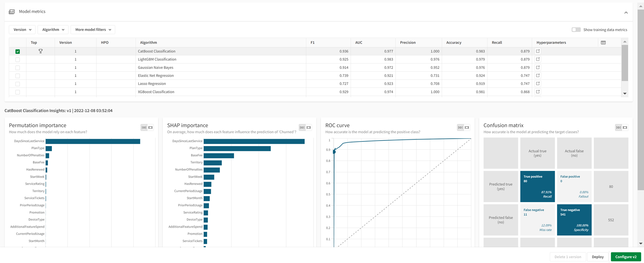Click Territory bar in SHAP importance
This screenshot has height=263, width=644.
click(x=213, y=163)
